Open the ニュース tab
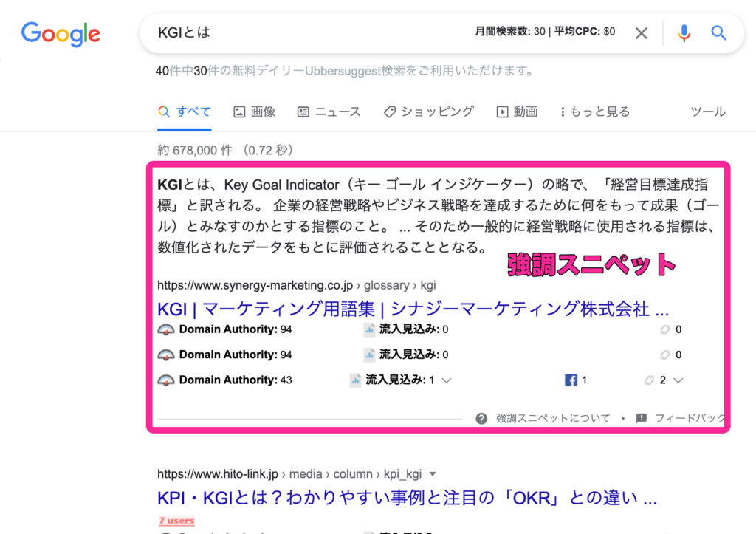The image size is (756, 534). (x=329, y=112)
